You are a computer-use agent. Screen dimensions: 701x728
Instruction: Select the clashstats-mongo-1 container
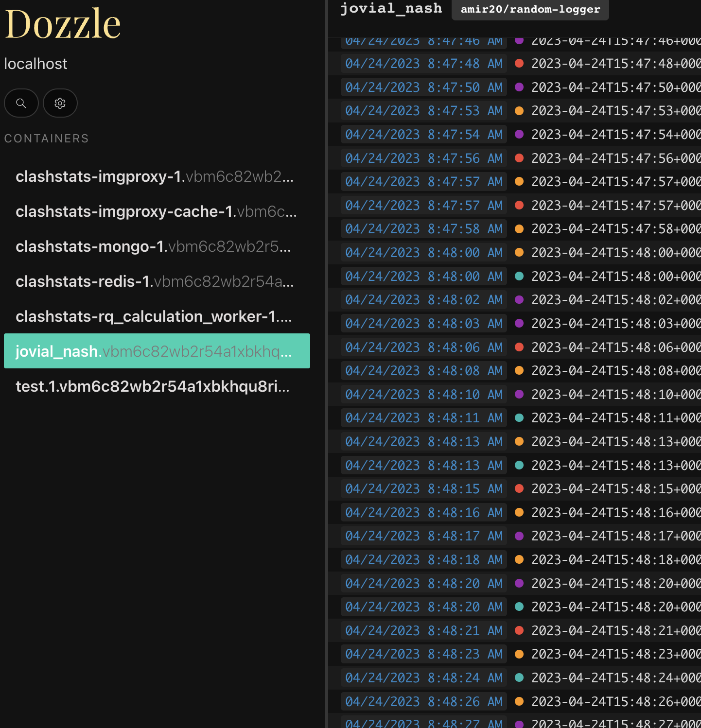click(x=153, y=246)
